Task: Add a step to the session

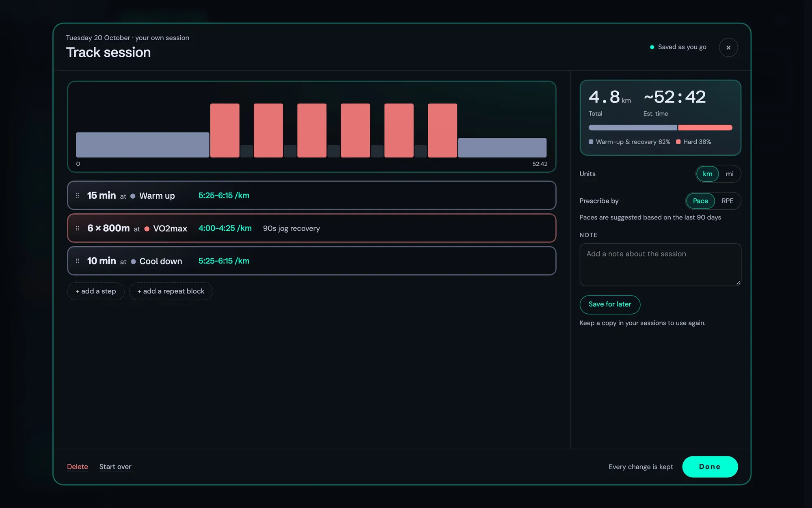Action: tap(96, 291)
